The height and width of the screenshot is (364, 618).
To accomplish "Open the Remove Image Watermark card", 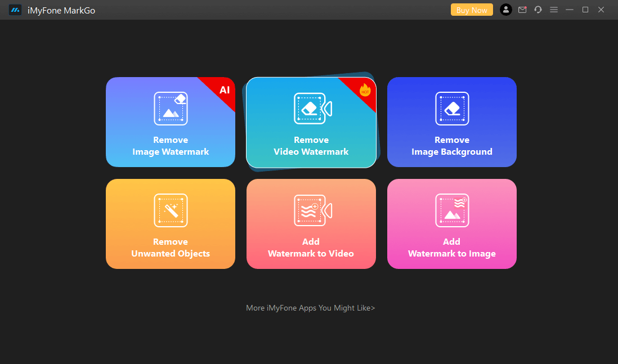I will pos(171,122).
